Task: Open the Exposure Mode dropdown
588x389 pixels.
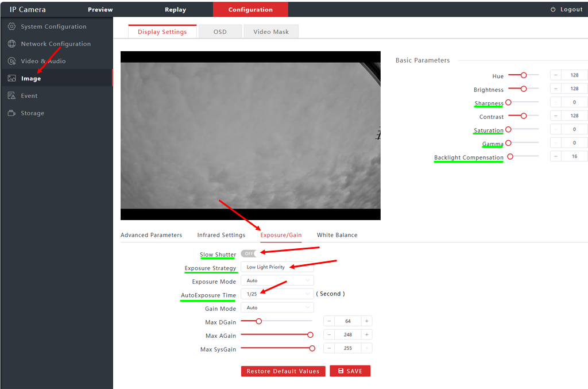Action: click(x=277, y=280)
